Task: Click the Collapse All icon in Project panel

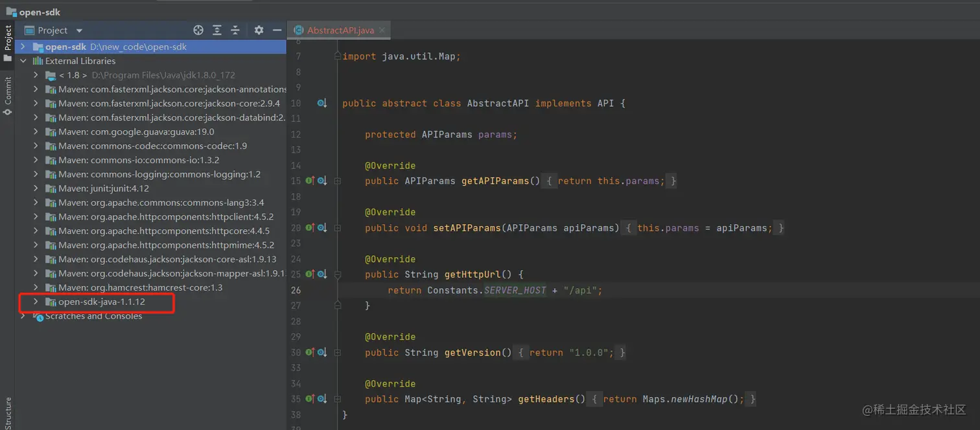Action: (235, 30)
